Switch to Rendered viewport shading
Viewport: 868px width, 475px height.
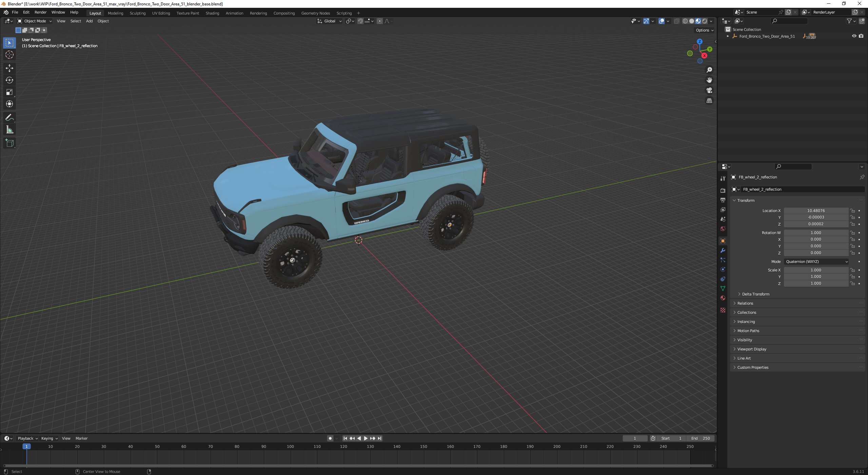[x=705, y=21]
